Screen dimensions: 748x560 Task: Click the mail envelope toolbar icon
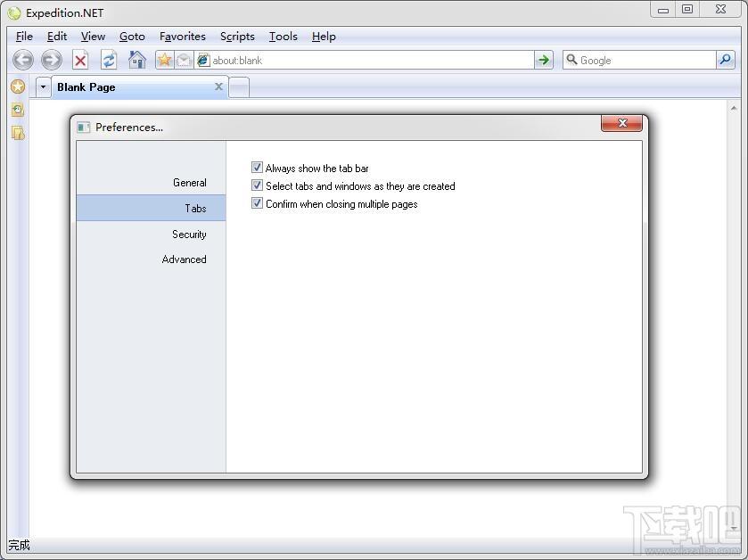[184, 60]
